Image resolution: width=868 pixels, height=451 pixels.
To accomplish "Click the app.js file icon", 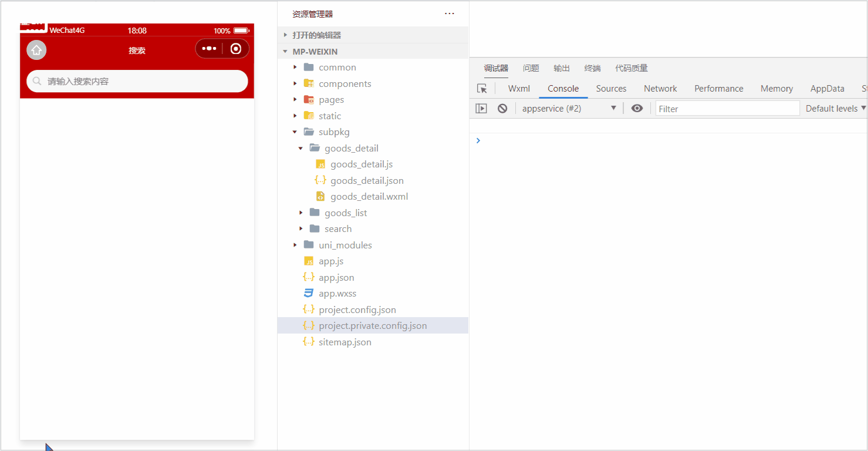I will (x=309, y=261).
